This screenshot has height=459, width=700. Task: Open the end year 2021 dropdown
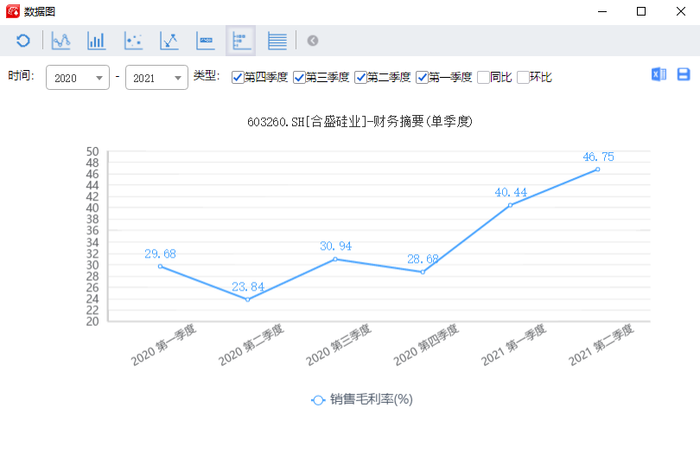pyautogui.click(x=157, y=78)
